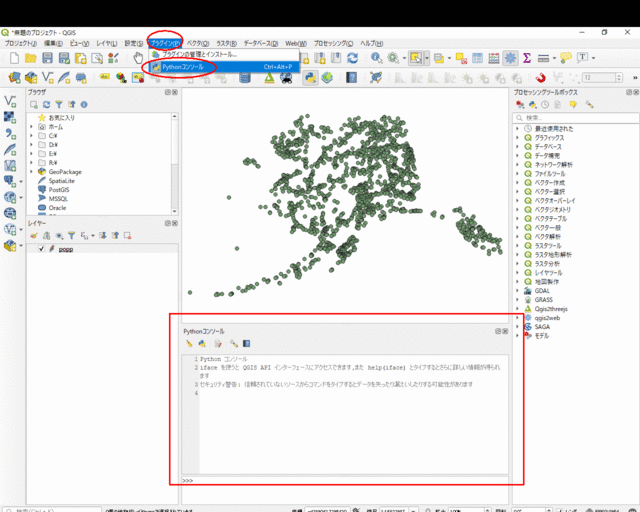640x512 pixels.
Task: Open the Data Source Manager toolbar icon
Action: (x=14, y=77)
